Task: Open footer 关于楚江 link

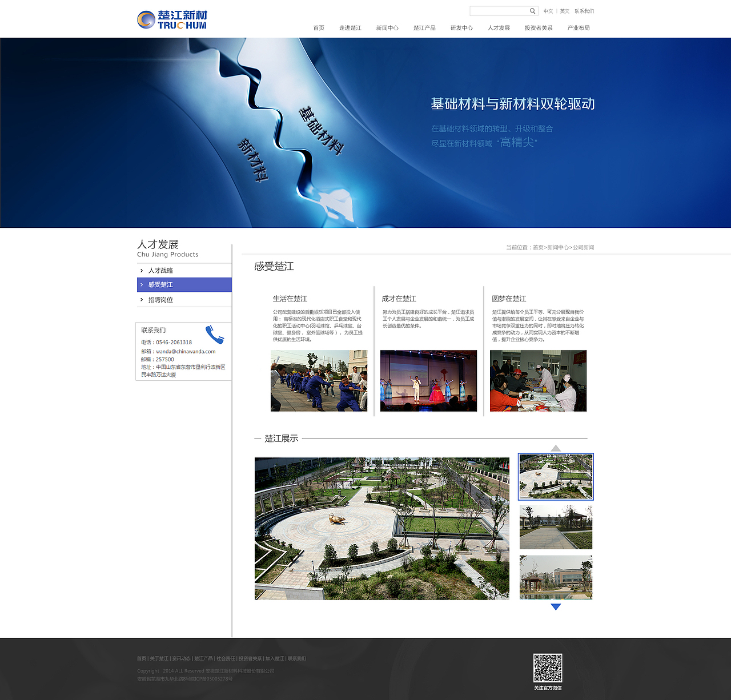Action: pos(159,658)
